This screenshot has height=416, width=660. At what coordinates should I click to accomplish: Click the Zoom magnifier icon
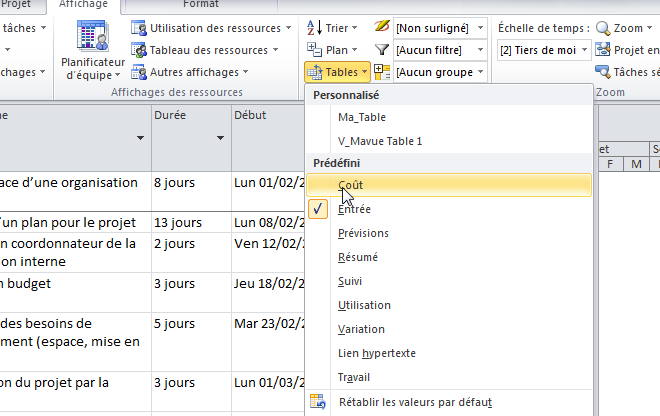tap(603, 28)
